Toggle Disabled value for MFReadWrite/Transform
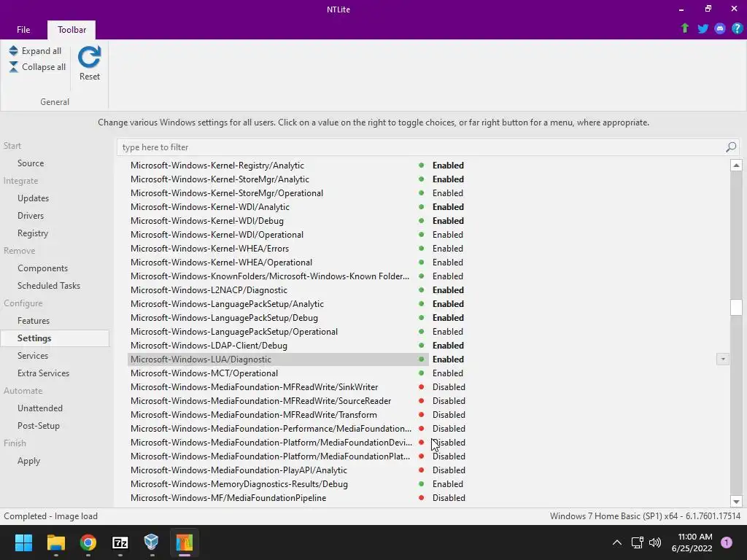 [x=449, y=415]
